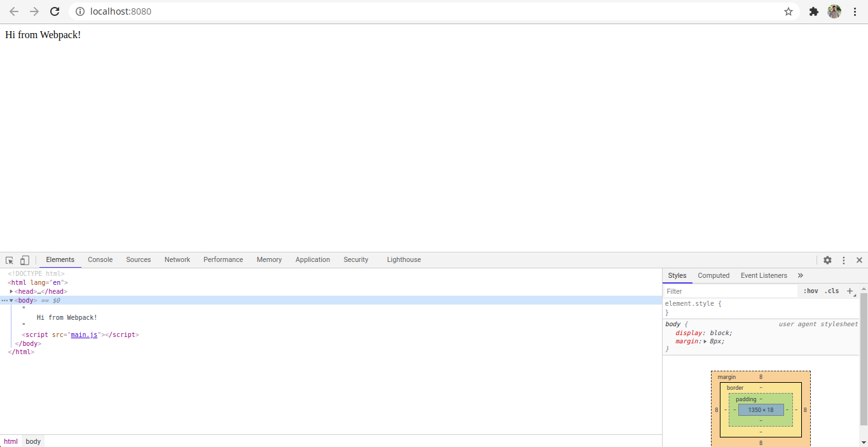Image resolution: width=868 pixels, height=447 pixels.
Task: Open the Event Listeners tab
Action: (x=764, y=275)
